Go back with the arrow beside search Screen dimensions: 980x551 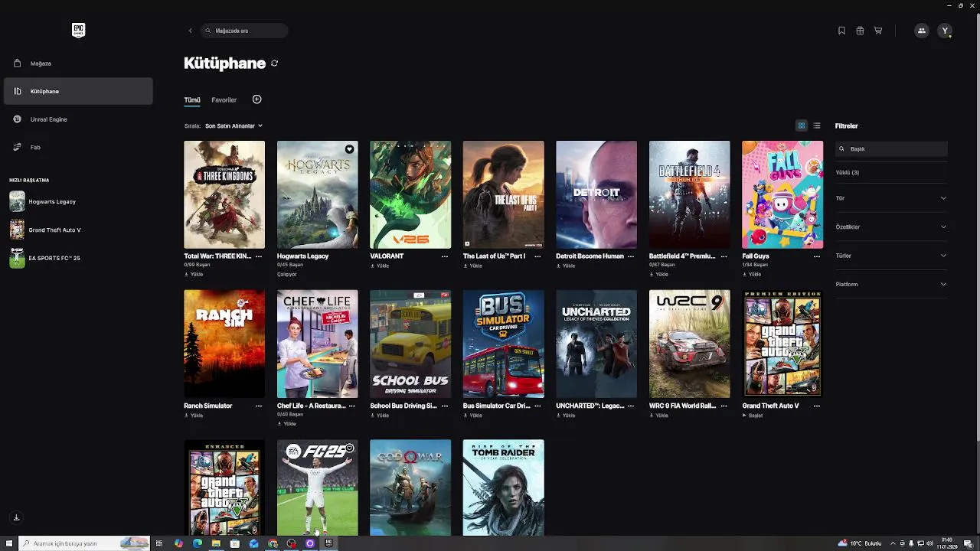(190, 31)
